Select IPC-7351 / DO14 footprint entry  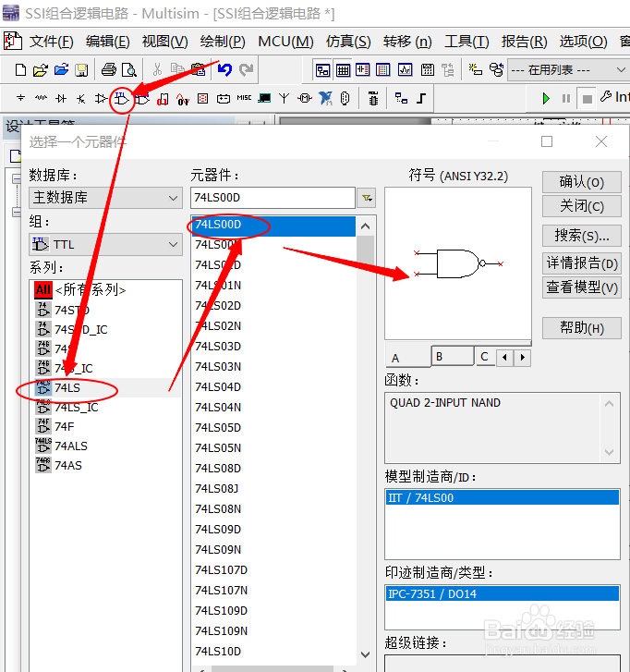click(x=503, y=594)
